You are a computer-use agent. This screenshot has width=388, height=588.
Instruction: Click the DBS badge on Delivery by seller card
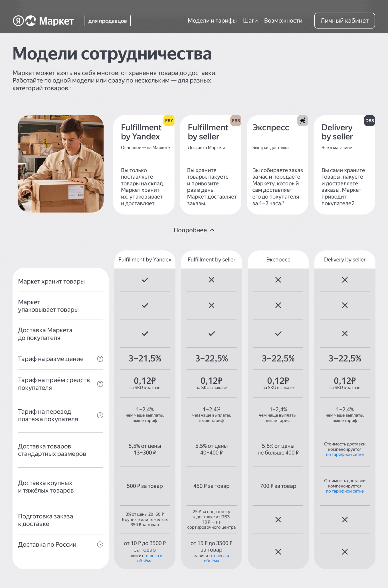point(369,121)
